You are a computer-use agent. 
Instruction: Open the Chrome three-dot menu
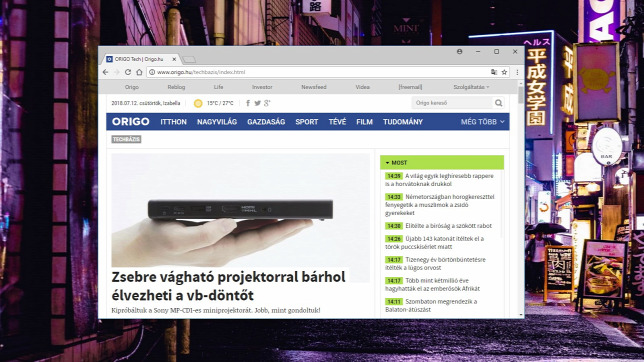[x=517, y=72]
